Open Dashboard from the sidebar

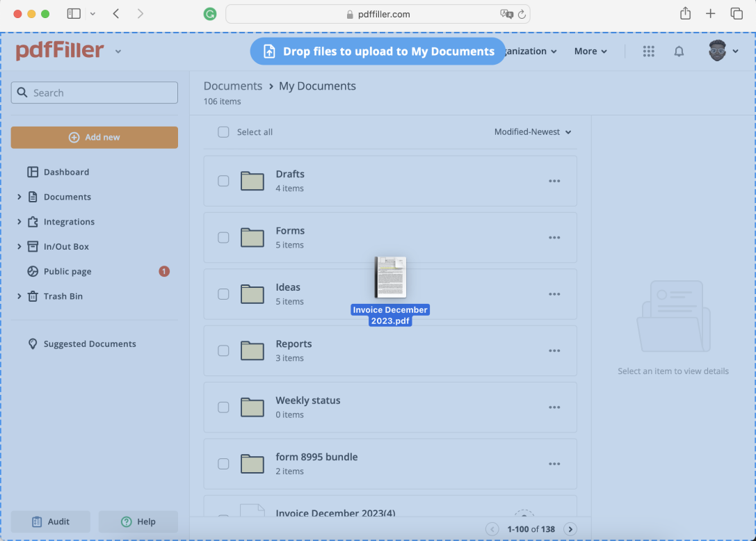point(66,172)
